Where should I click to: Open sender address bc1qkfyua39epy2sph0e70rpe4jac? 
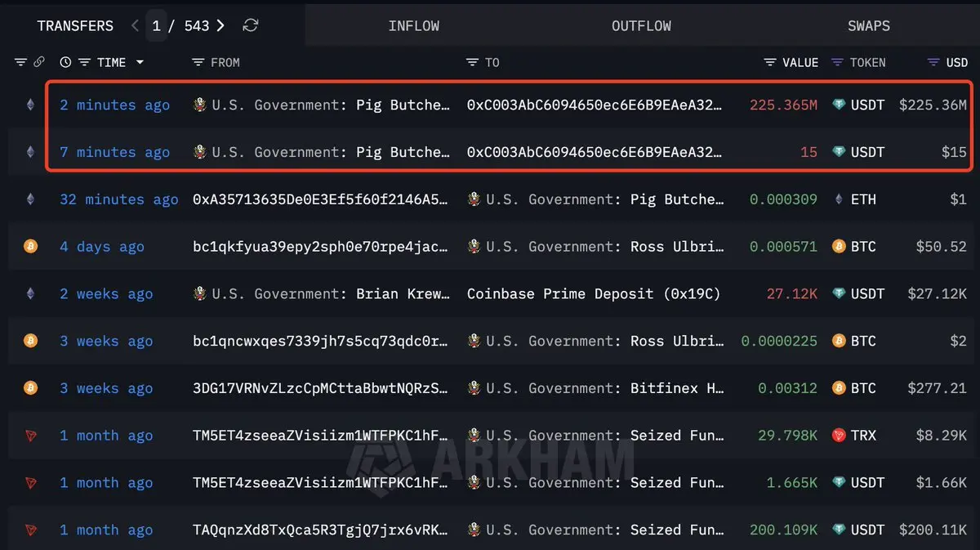click(320, 247)
